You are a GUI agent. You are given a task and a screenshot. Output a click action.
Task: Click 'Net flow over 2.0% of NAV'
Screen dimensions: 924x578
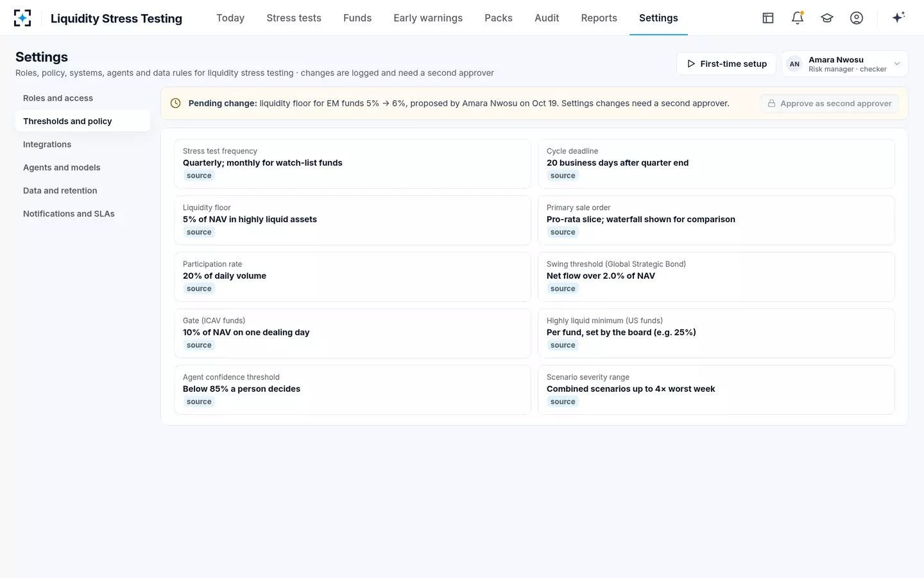601,276
